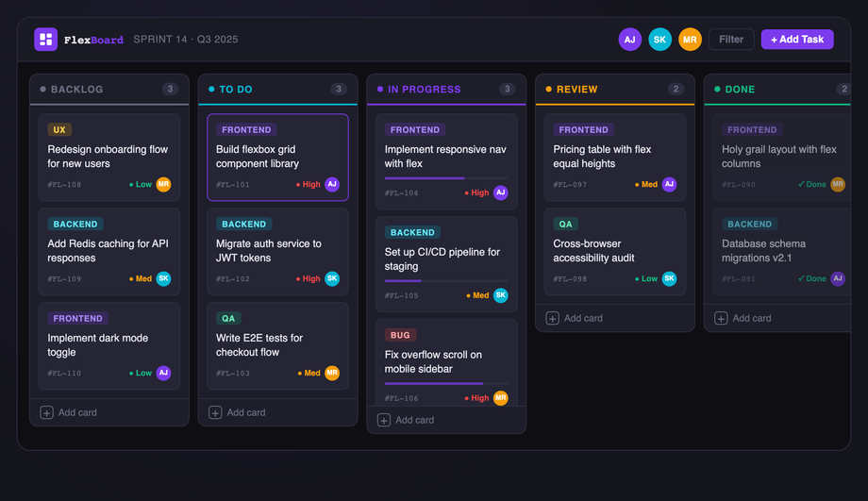
Task: Click the AJ avatar on card FL-110
Action: click(163, 373)
